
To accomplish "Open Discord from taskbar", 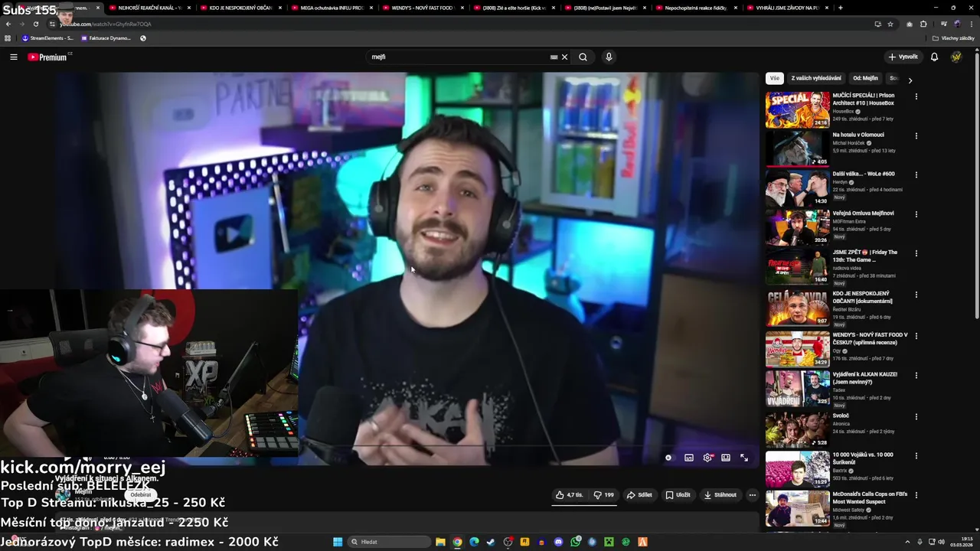I will [558, 542].
